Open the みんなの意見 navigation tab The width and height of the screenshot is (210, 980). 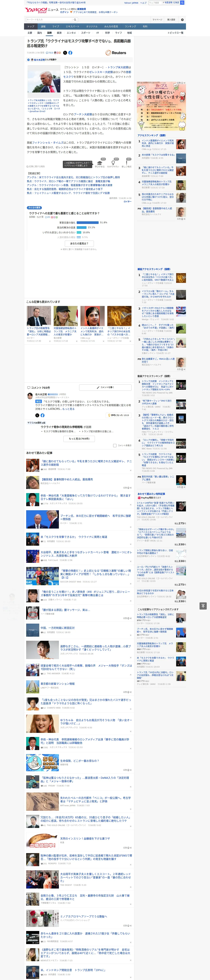[111, 27]
